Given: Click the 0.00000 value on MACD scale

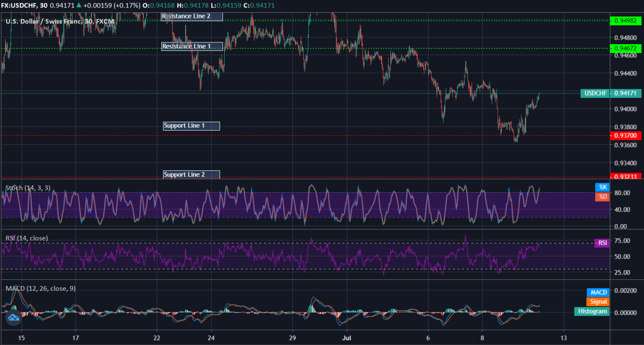Looking at the screenshot, I should point(625,313).
